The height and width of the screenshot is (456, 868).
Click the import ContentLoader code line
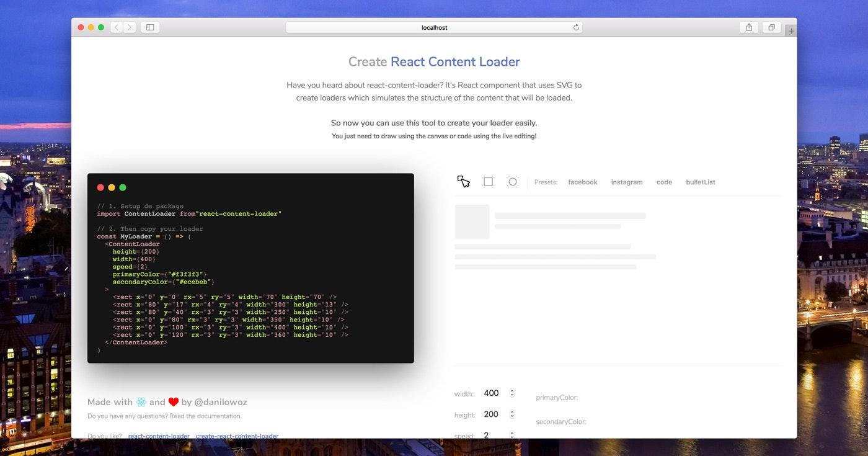pyautogui.click(x=189, y=213)
